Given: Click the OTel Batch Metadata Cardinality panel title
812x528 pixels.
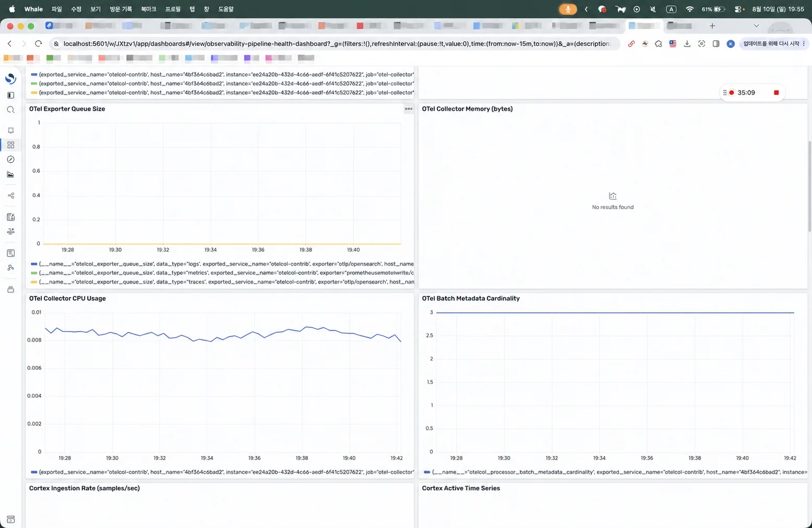Looking at the screenshot, I should tap(471, 298).
